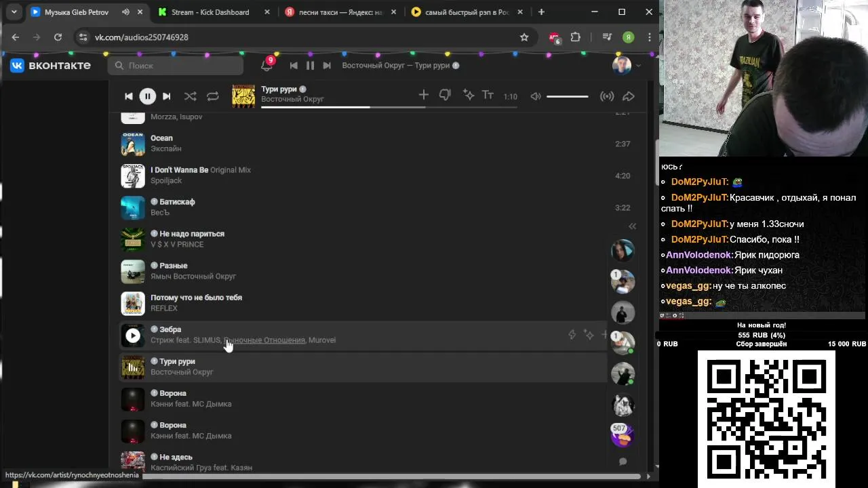Click sparkle icon on Зебра row
This screenshot has height=488, width=868.
point(589,335)
